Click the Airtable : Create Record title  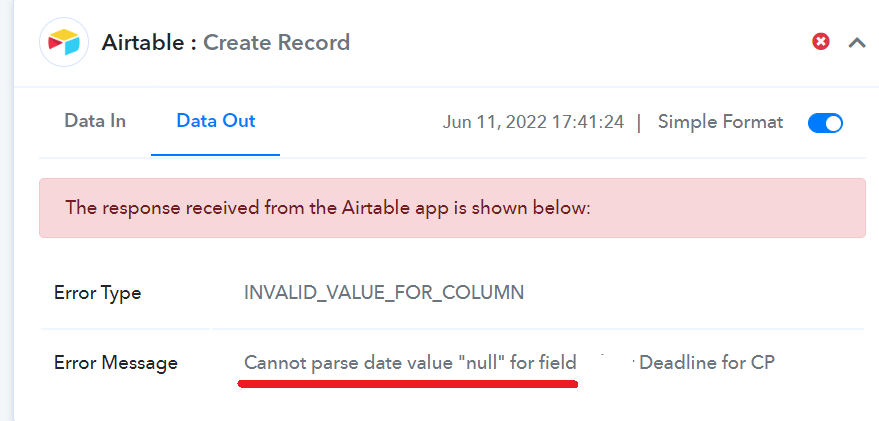point(225,43)
